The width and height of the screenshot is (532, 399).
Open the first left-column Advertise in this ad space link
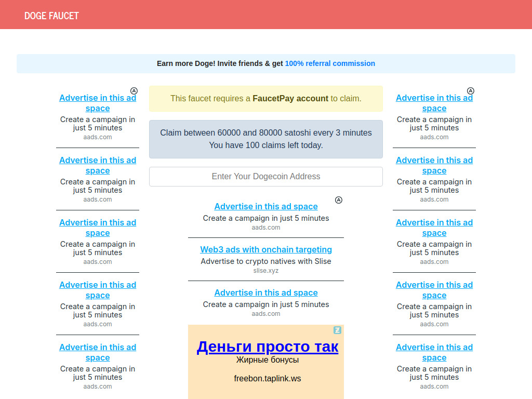tap(98, 103)
